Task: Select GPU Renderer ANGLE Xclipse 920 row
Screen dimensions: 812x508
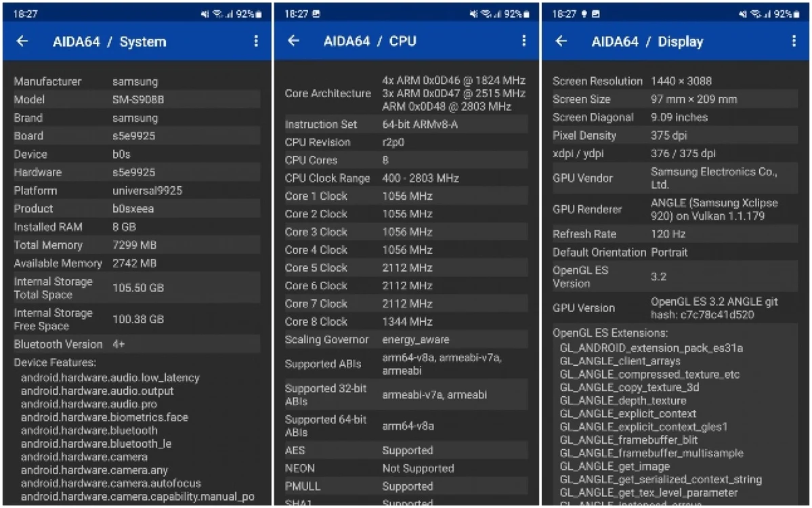Action: 675,210
